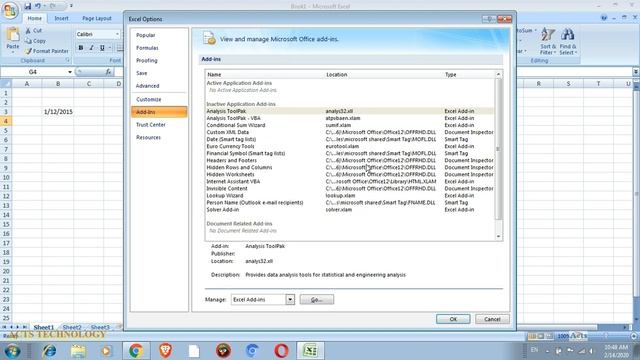Open Sort & Filter in Editing group
Screen dimensions: 640x360
click(x=548, y=41)
